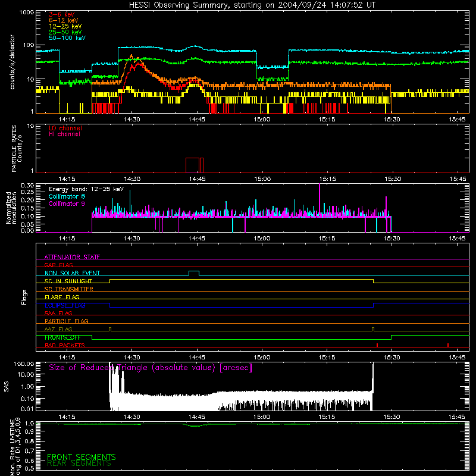Click the ATTENUATOR_STATE flag label
Screen dimensions: 476x476
(x=72, y=257)
